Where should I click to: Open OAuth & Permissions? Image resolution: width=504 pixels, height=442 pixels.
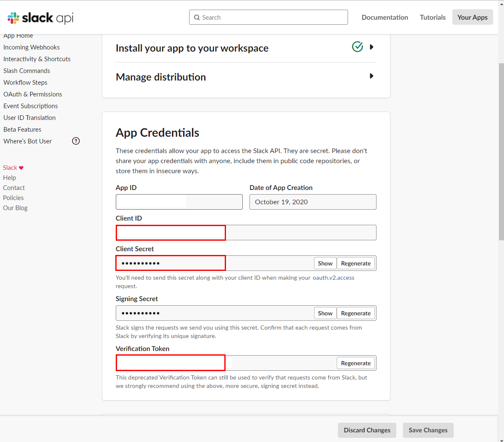pos(33,94)
